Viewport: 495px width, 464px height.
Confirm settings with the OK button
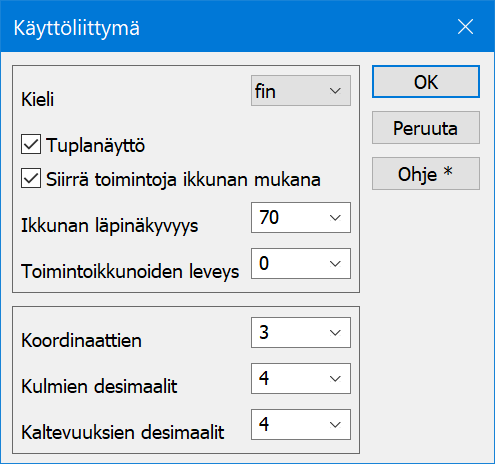[426, 82]
